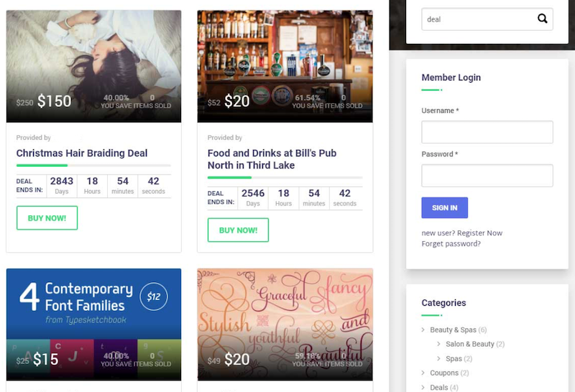Click the chevron beside Deals category

423,388
